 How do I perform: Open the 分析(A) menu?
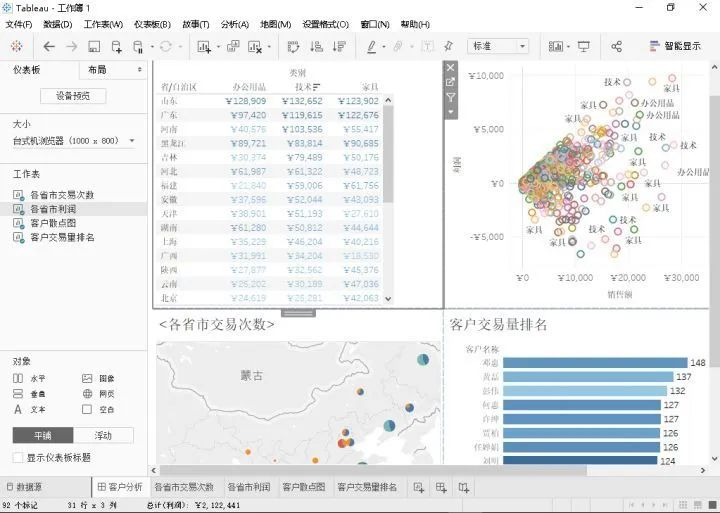(x=235, y=24)
